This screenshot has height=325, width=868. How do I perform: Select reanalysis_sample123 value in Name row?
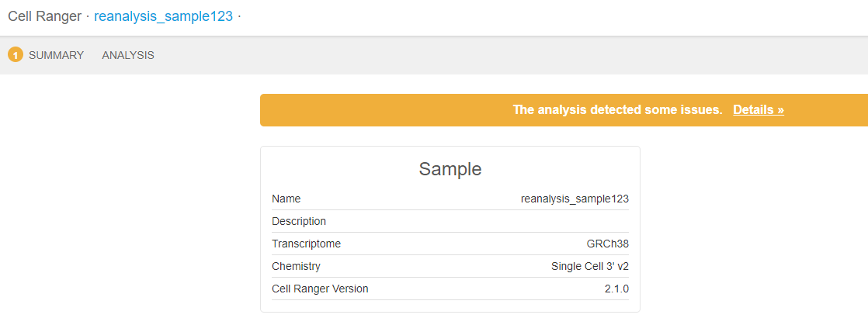(575, 199)
